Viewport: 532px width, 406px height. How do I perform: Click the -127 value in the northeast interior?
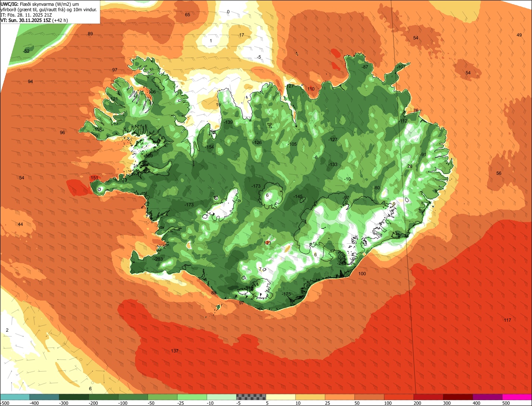(x=332, y=139)
